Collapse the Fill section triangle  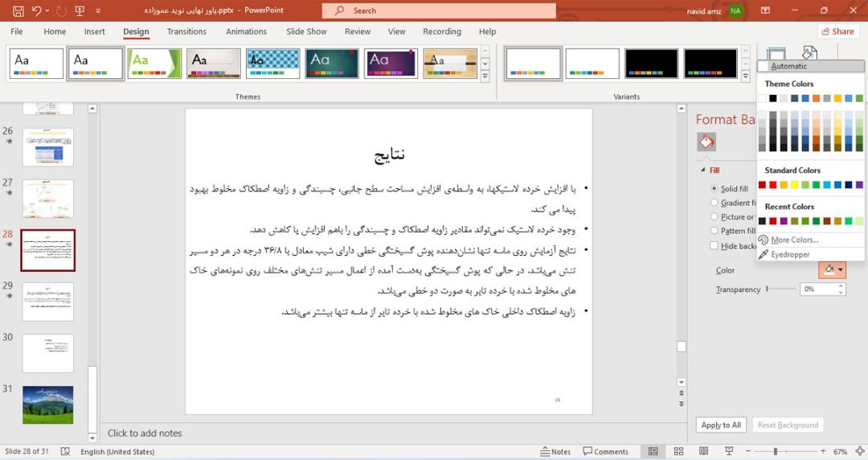point(703,170)
